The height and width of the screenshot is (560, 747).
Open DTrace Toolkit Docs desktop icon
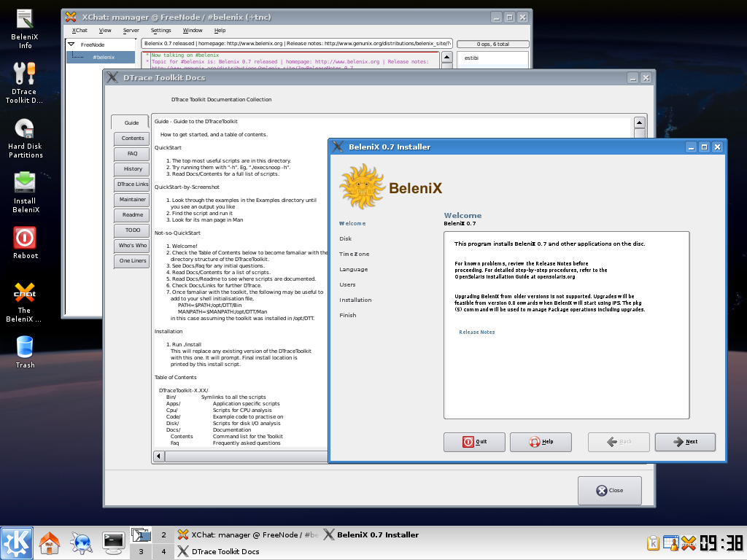(24, 83)
